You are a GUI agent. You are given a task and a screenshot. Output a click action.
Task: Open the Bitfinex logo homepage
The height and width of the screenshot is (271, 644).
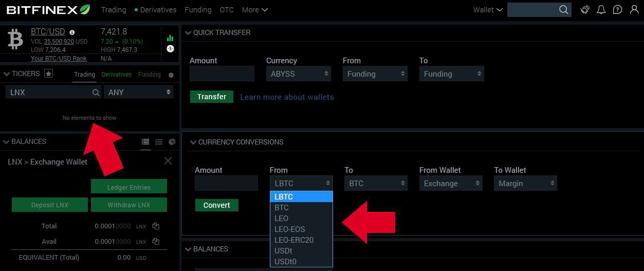[x=48, y=10]
